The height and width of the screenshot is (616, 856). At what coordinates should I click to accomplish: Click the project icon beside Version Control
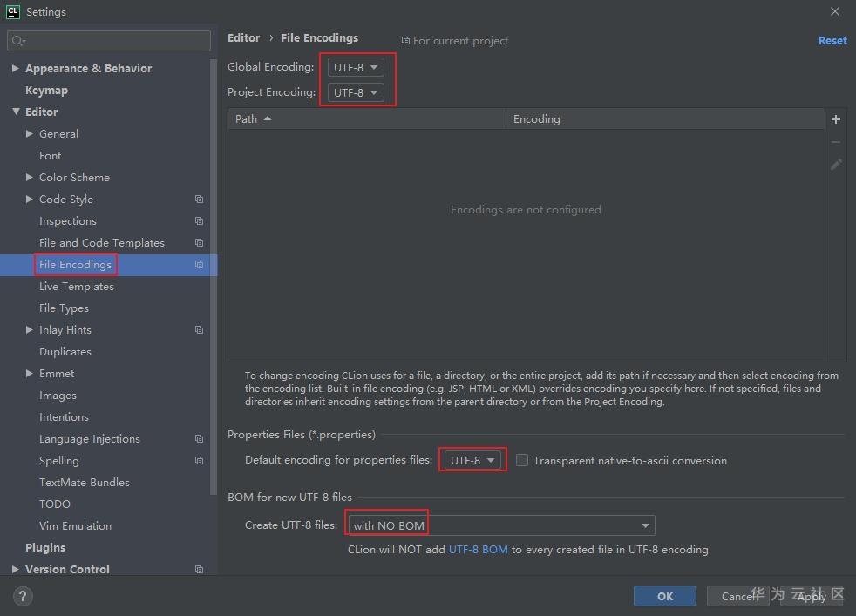click(x=200, y=569)
